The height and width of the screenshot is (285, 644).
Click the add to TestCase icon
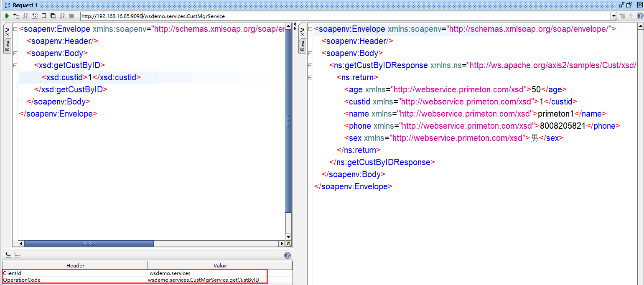[x=16, y=16]
